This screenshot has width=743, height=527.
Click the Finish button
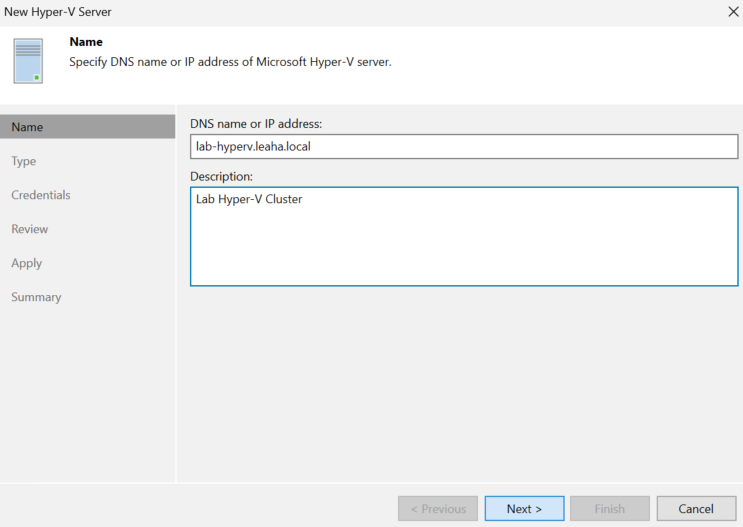coord(610,509)
